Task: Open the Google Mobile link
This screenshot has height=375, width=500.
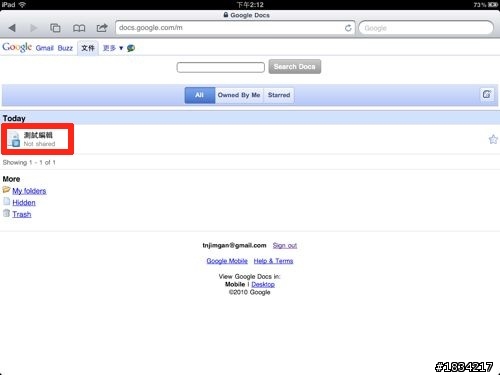Action: point(227,261)
